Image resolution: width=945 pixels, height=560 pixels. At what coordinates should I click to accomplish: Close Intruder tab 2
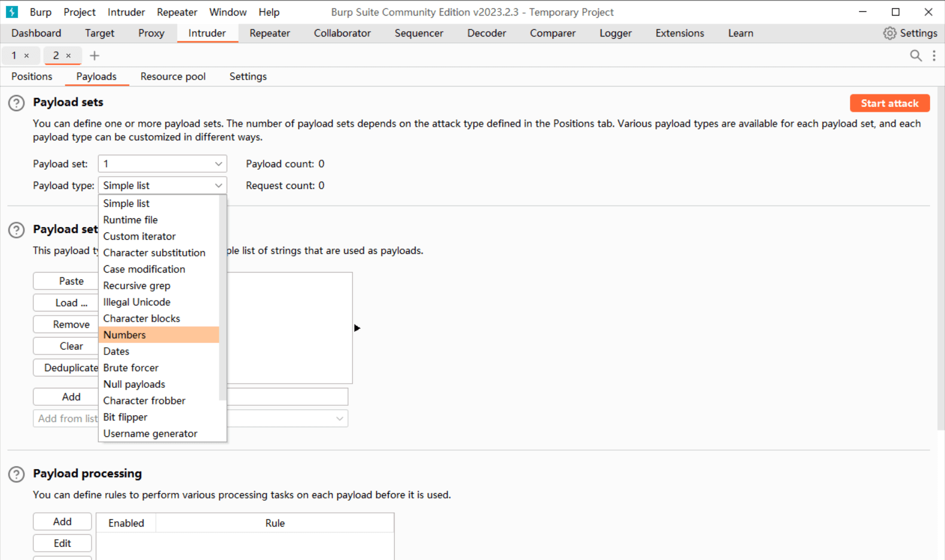[69, 56]
